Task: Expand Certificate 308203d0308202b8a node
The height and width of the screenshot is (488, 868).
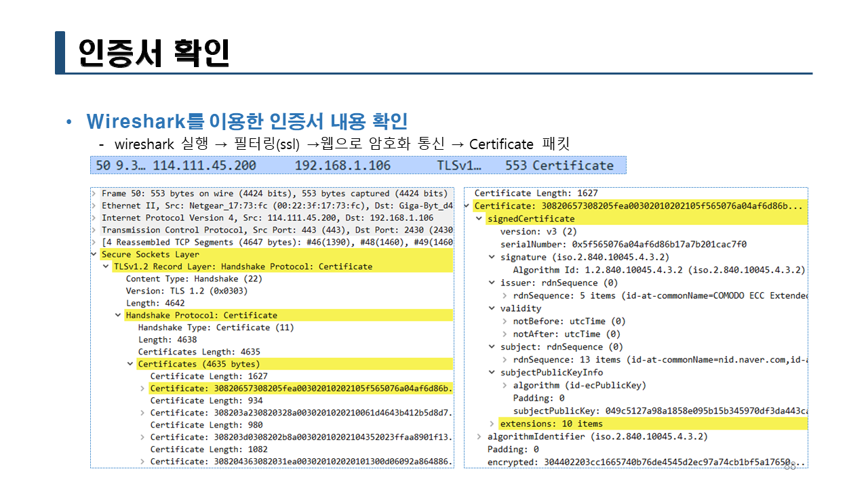Action: tap(143, 437)
